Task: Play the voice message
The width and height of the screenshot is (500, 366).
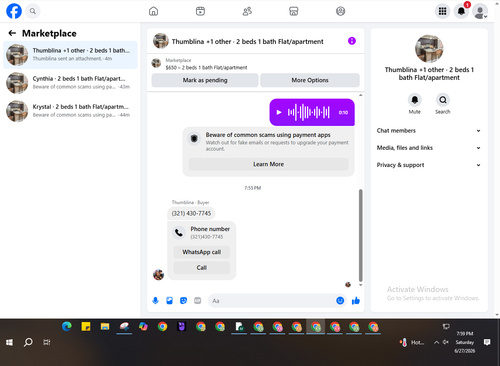Action: tap(279, 112)
